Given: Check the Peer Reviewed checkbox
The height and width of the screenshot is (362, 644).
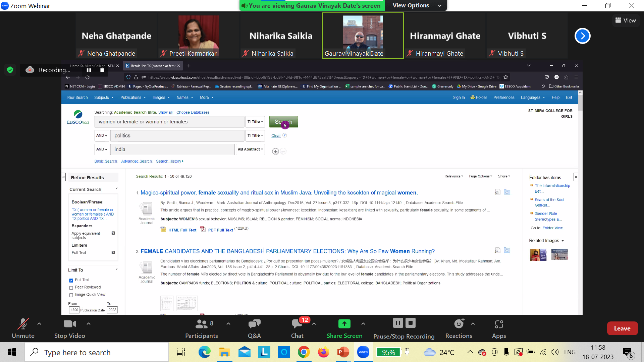Looking at the screenshot, I should (x=71, y=288).
